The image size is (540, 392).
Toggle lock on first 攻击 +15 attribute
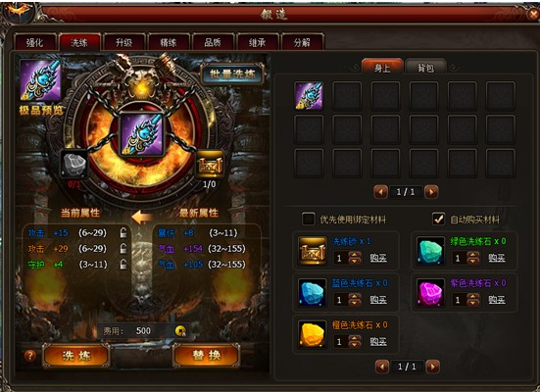click(123, 232)
